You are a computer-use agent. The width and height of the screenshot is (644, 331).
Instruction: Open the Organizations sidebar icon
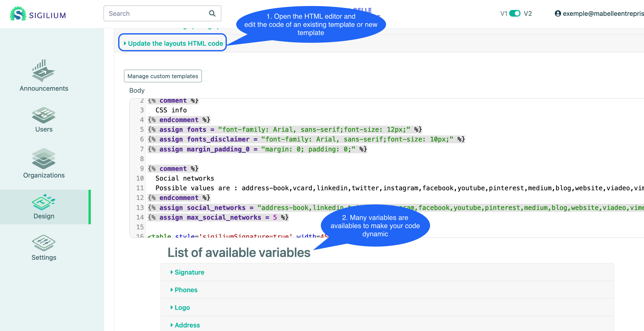tap(43, 158)
